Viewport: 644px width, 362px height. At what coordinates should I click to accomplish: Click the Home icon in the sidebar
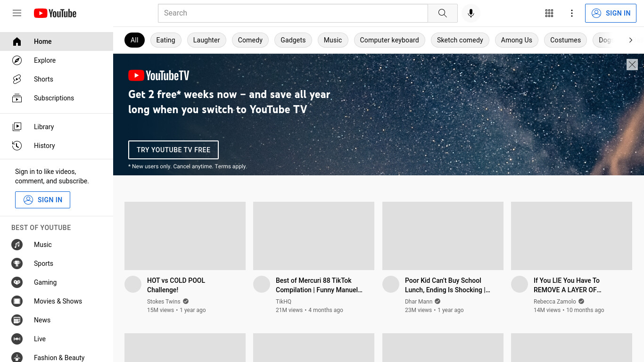pos(17,41)
